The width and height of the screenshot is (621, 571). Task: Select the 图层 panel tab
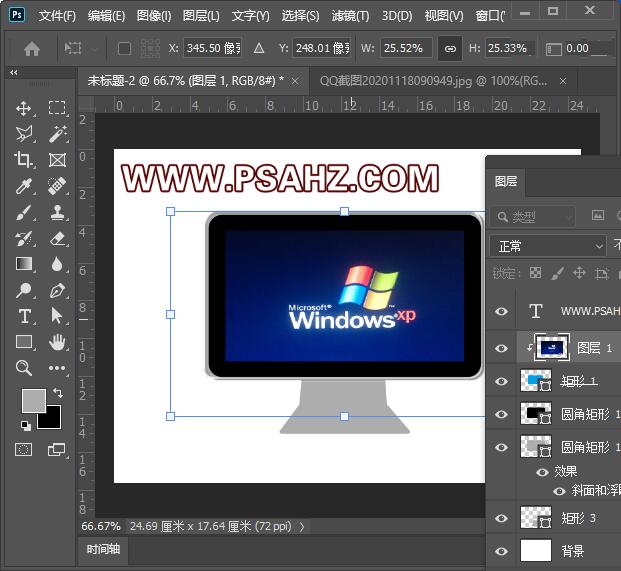506,182
